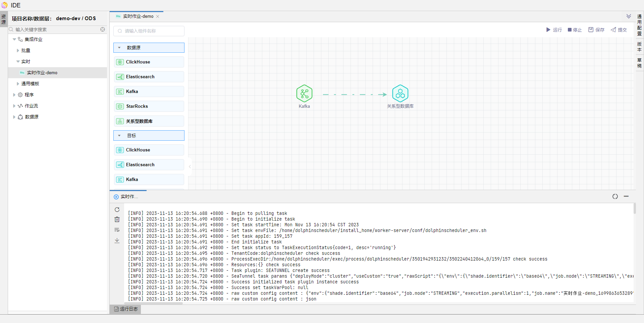Toggle log word wrap icon
This screenshot has height=323, width=644.
pyautogui.click(x=117, y=230)
